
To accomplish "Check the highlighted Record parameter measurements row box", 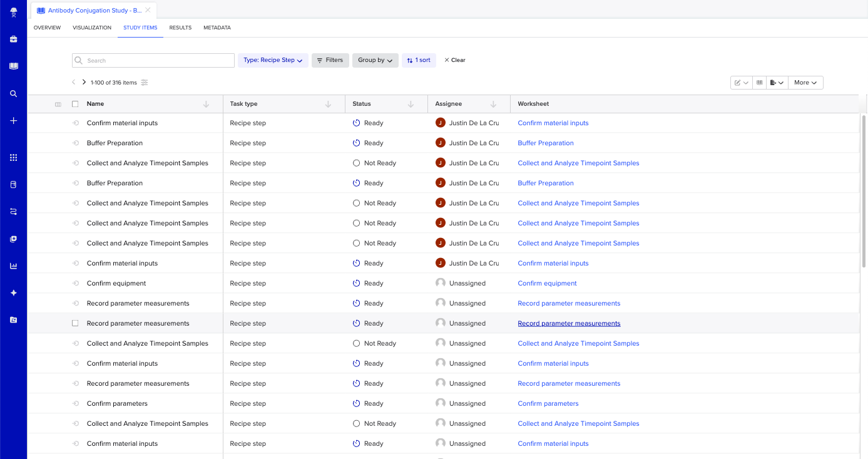I will pos(75,323).
